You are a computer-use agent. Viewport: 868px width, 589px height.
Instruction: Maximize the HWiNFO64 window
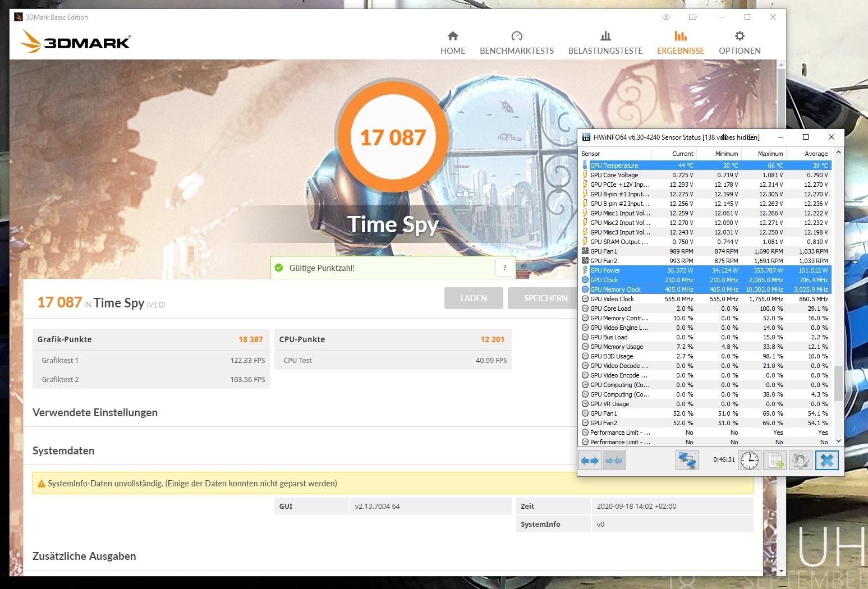click(806, 137)
